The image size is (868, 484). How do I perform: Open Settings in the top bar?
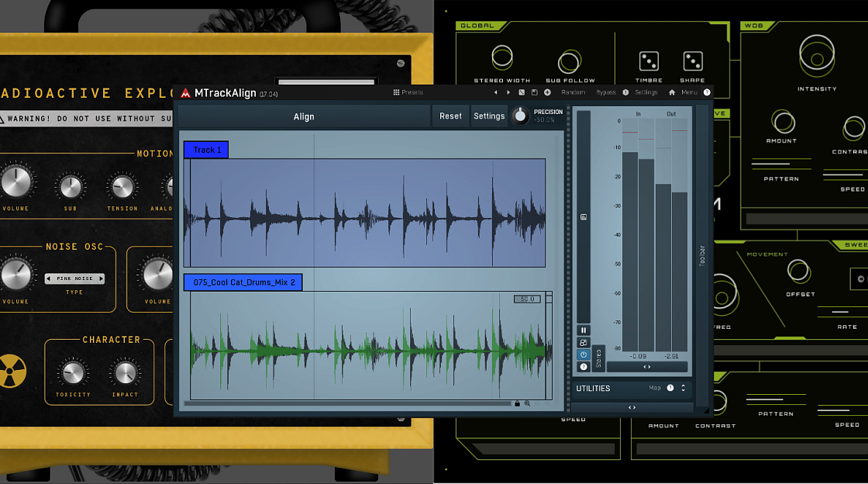pyautogui.click(x=646, y=92)
